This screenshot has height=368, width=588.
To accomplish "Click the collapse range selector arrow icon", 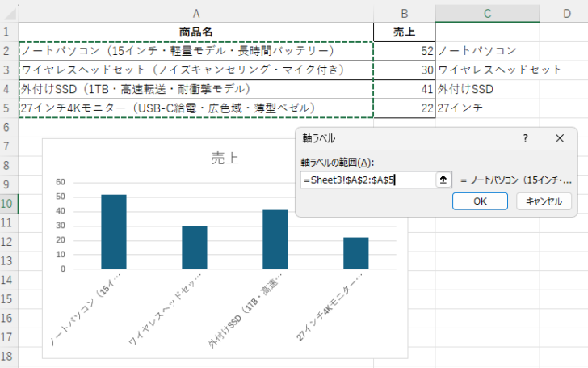I will point(443,180).
